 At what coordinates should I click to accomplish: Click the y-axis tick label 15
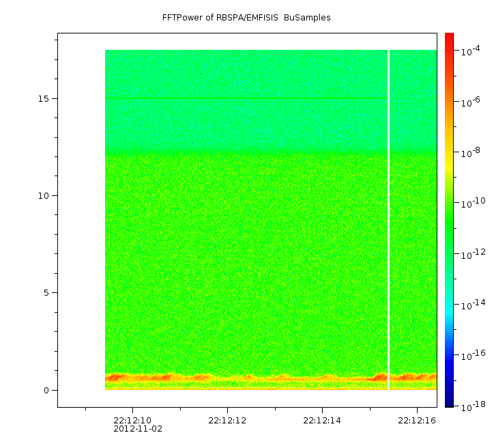[x=42, y=98]
